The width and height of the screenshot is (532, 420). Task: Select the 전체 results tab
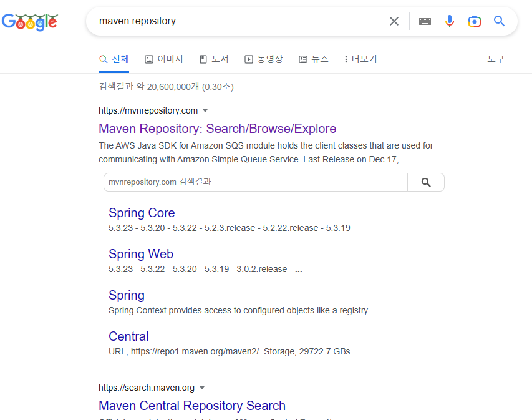click(x=114, y=59)
